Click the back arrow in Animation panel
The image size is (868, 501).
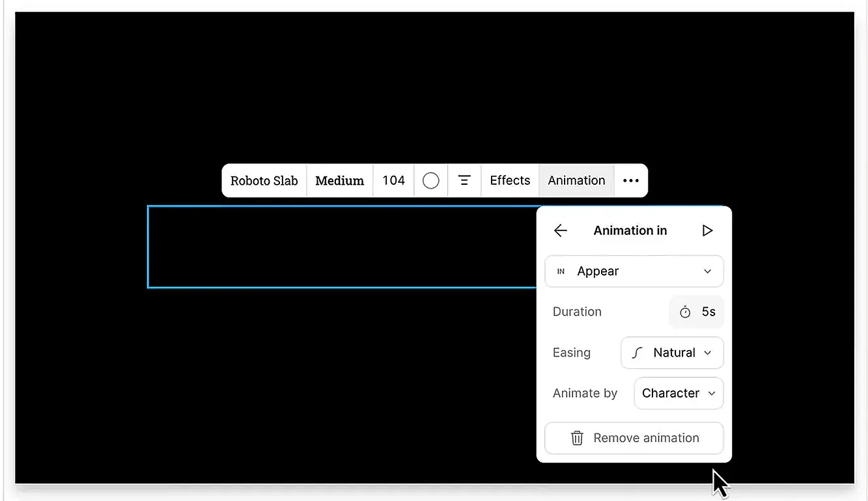560,230
